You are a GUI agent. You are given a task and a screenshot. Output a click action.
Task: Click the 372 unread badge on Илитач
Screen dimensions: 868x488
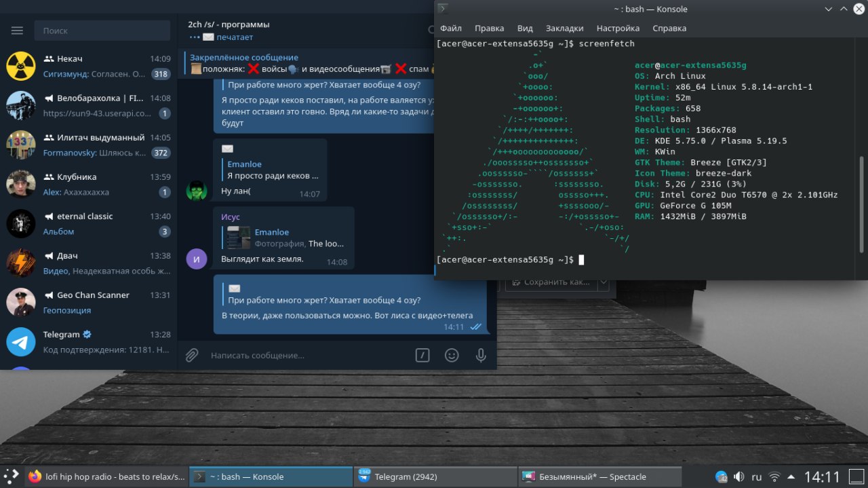point(161,153)
